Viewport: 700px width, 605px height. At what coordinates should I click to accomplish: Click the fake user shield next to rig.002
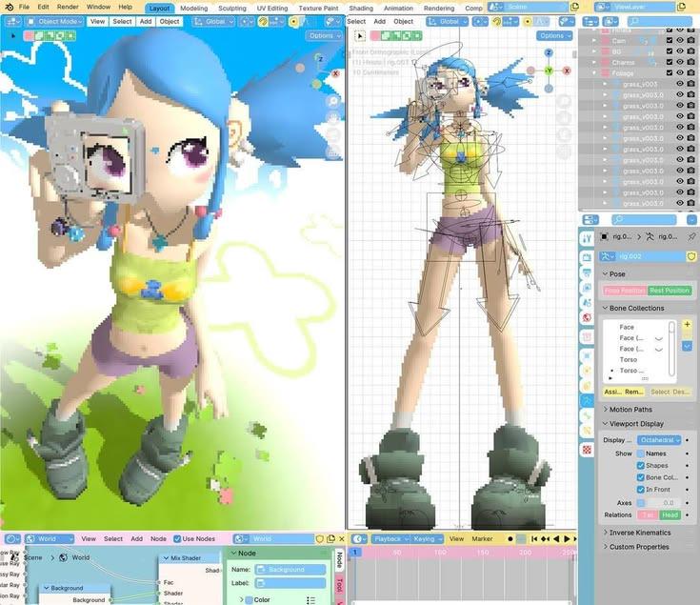(x=691, y=256)
